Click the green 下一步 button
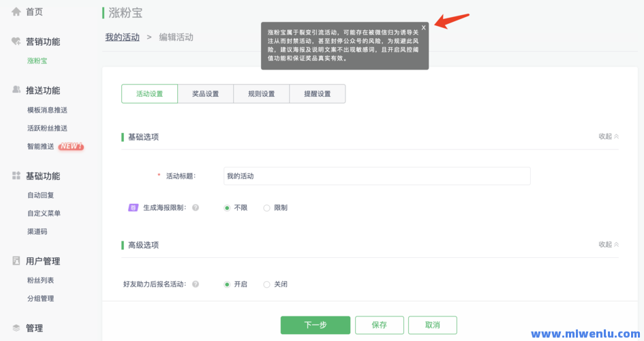Screen dimensions: 644x341 point(316,325)
